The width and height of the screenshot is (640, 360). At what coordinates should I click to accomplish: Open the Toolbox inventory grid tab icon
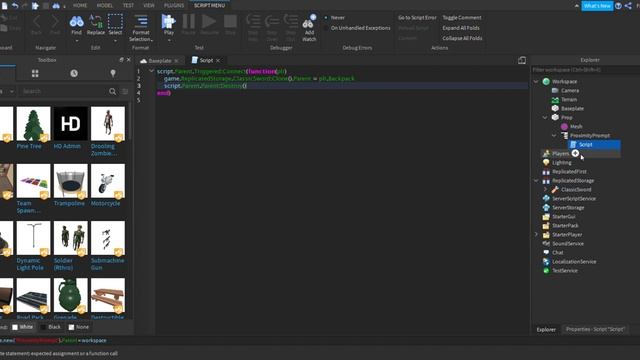coord(35,73)
